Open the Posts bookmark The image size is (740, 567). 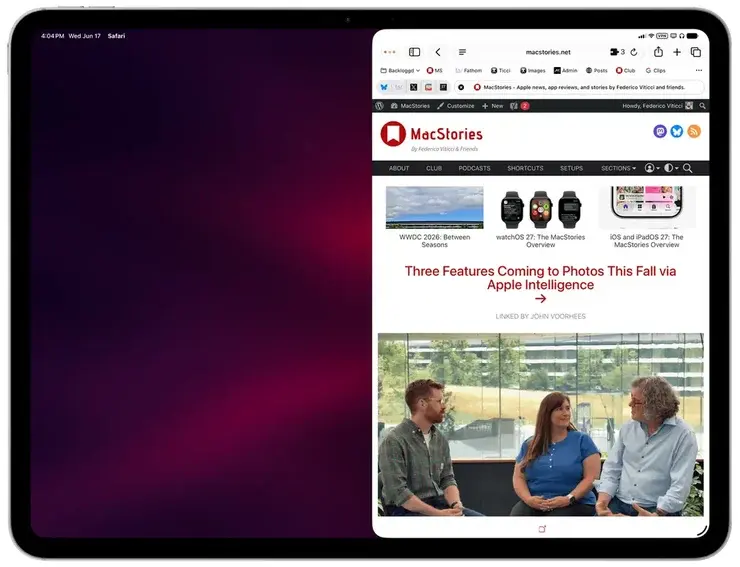coord(597,70)
